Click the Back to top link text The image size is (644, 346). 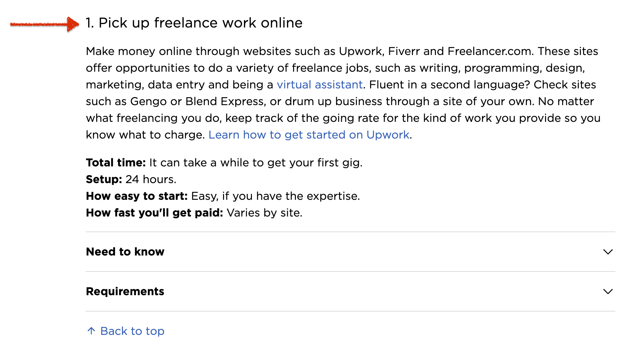click(132, 331)
